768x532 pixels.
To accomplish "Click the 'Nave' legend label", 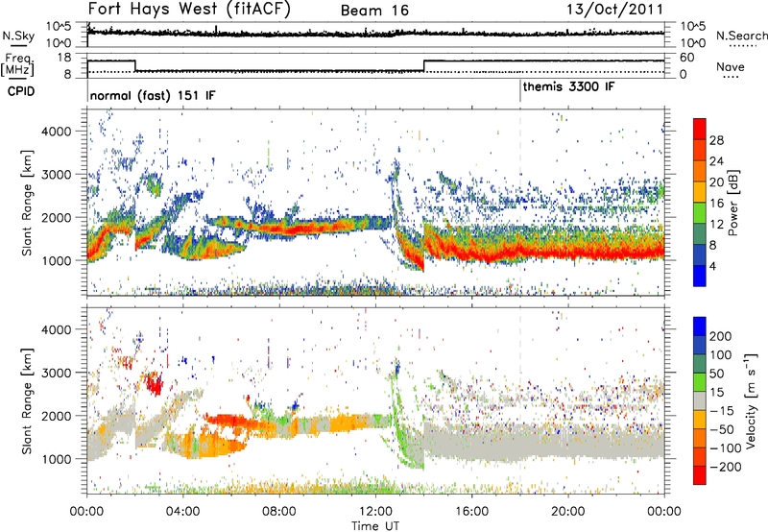I will 731,66.
